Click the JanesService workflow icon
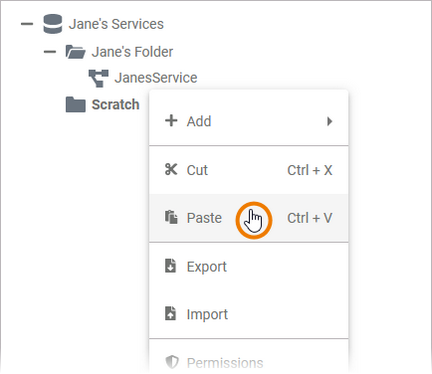This screenshot has height=374, width=432. click(98, 78)
